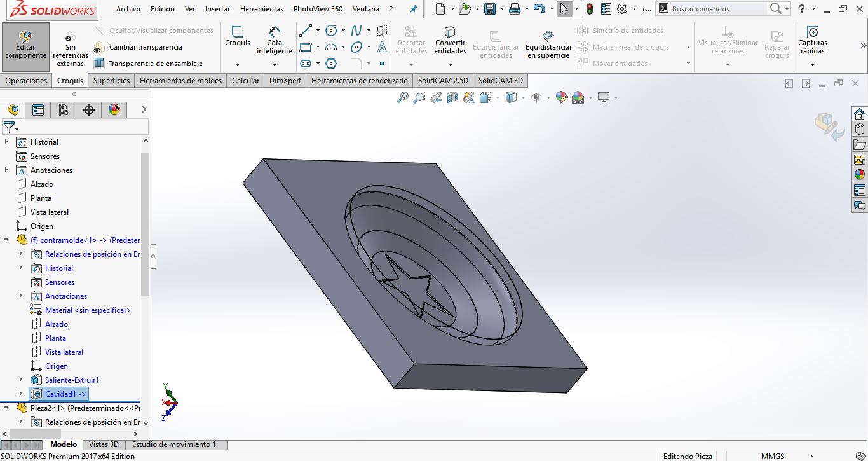Viewport: 868px width, 461px height.
Task: Open the ConfigurationManager tab icon
Action: tap(64, 110)
